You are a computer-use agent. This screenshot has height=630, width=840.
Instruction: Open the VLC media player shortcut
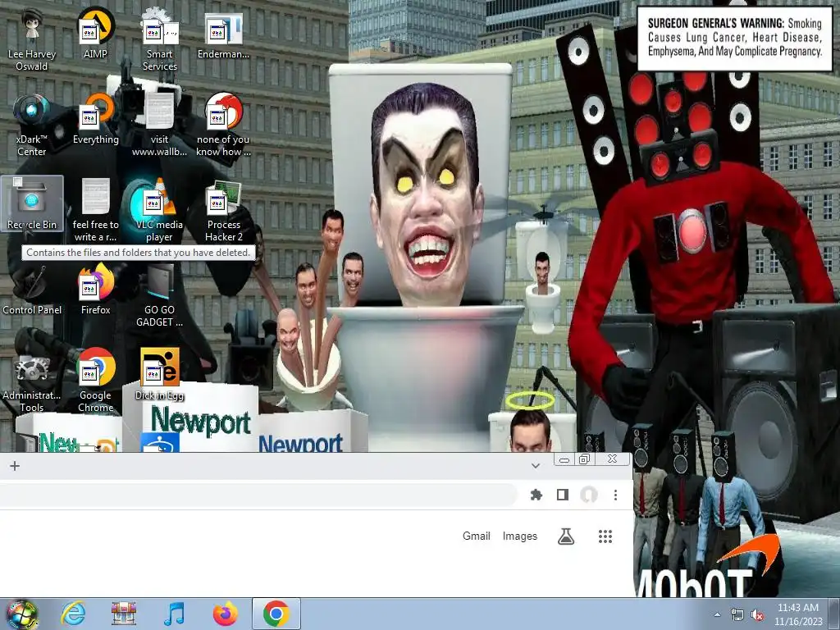159,211
